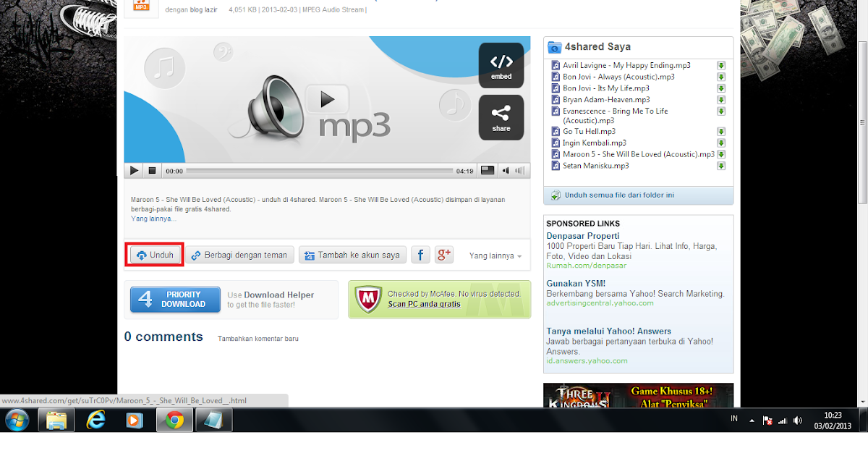Download Go Tu Hell.mp3 via green arrow

coord(721,131)
